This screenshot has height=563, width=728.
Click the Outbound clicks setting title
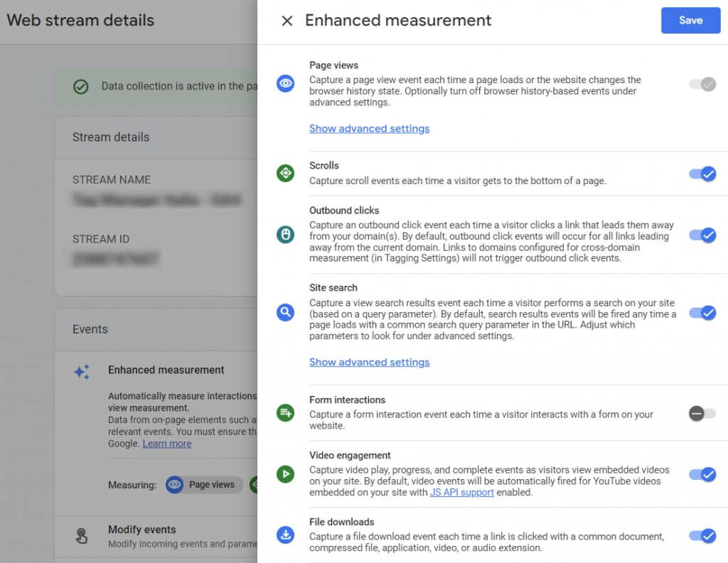[344, 210]
